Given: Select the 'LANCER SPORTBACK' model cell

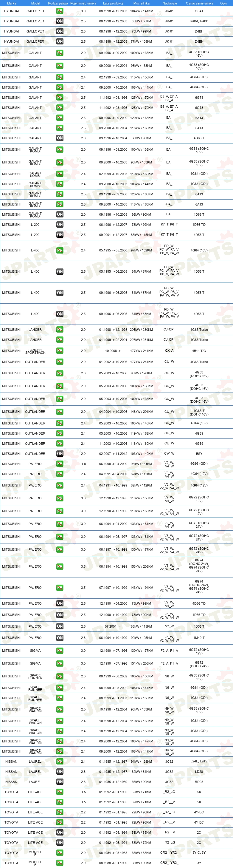Looking at the screenshot, I should (35, 351).
